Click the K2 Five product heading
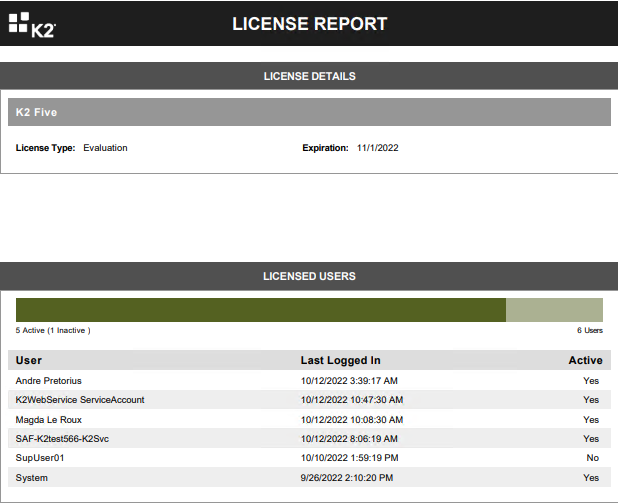 click(x=36, y=112)
